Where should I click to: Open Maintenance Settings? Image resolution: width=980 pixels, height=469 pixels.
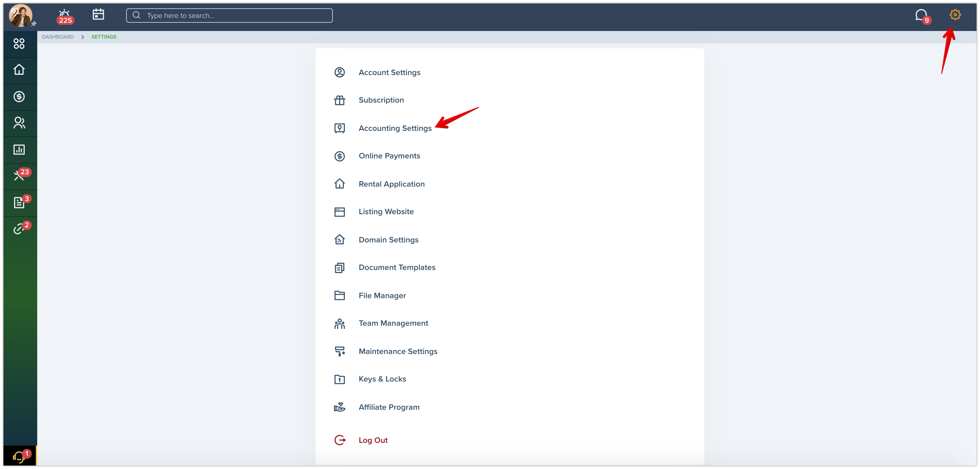click(x=398, y=352)
